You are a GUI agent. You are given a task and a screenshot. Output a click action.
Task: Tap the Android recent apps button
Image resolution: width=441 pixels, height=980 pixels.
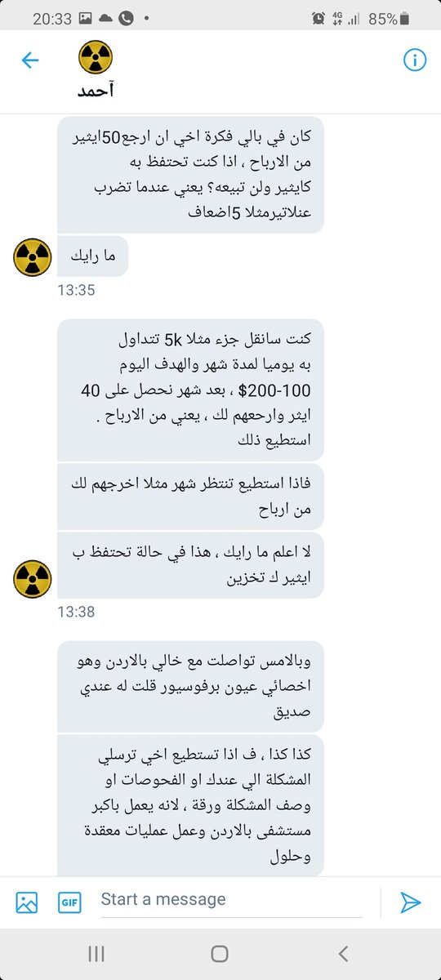[96, 953]
